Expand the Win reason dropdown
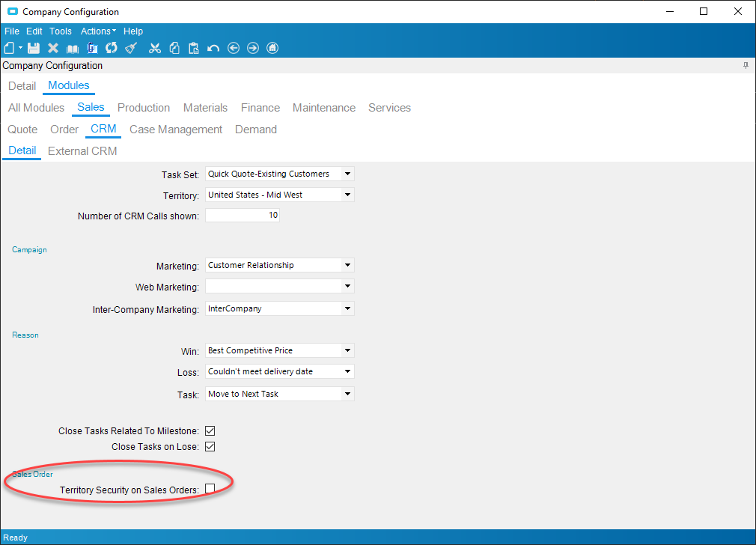756x545 pixels. 347,350
